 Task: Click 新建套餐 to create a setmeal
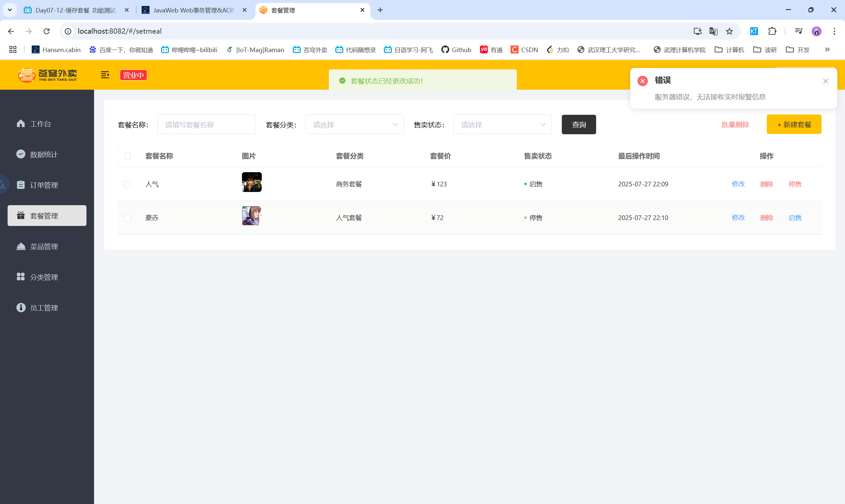pyautogui.click(x=794, y=124)
